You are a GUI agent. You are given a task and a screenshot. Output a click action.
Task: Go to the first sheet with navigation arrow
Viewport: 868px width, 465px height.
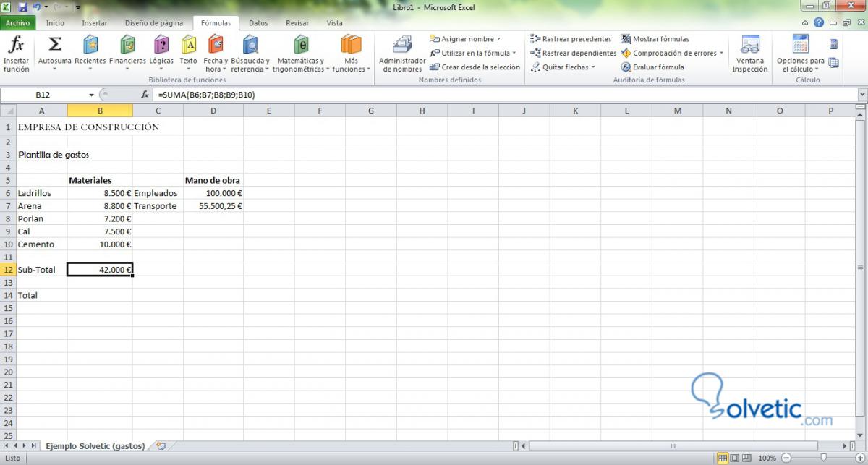[6, 446]
